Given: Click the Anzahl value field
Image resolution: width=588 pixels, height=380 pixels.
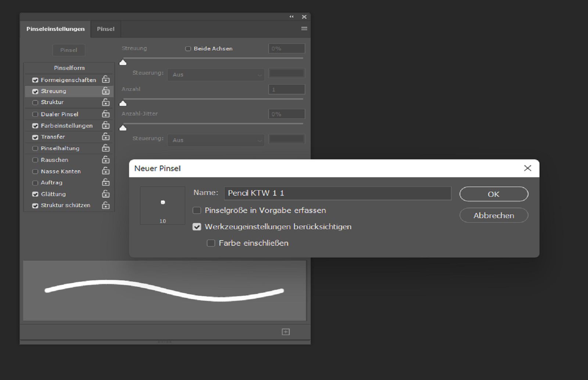Looking at the screenshot, I should click(287, 89).
